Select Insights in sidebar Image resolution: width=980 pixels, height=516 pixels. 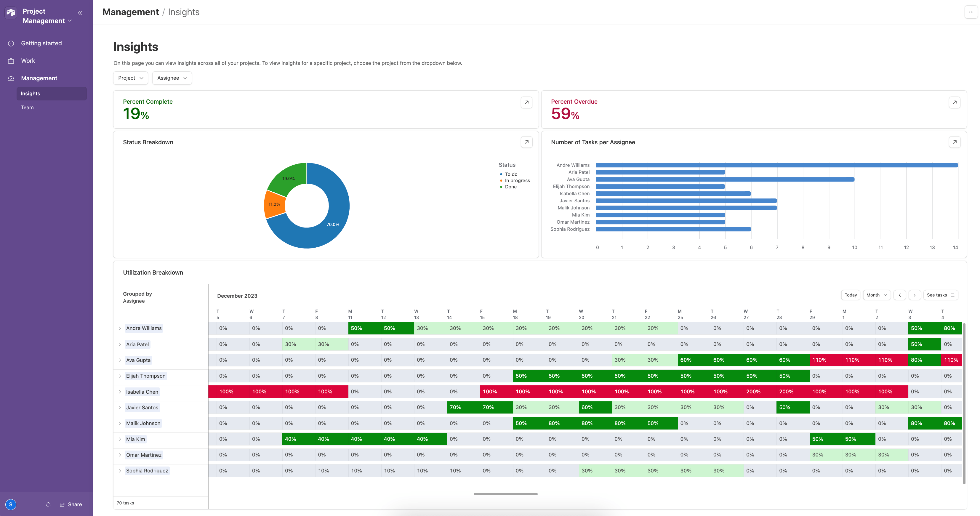coord(51,94)
